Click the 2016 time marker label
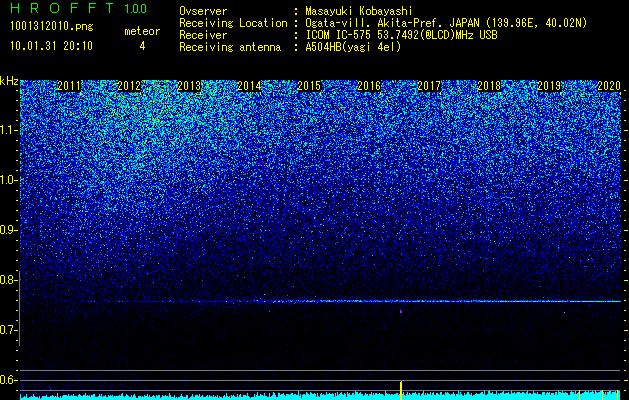This screenshot has height=400, width=629. coord(369,86)
